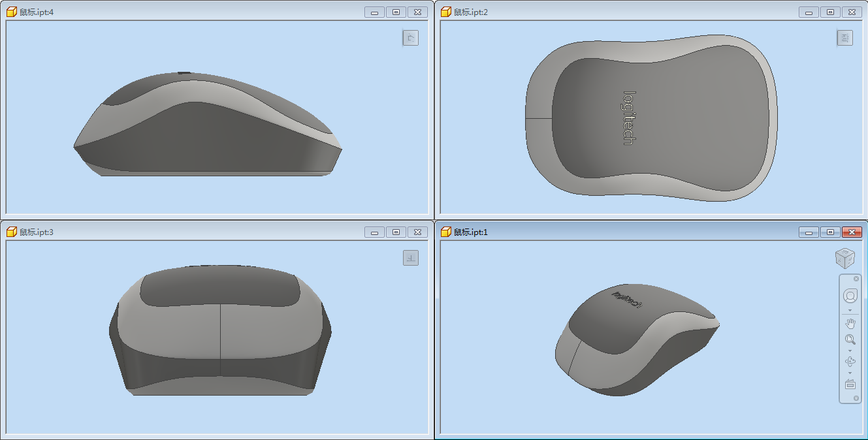
Task: Maximize the 鼠标.ipt:1 window
Action: point(830,232)
